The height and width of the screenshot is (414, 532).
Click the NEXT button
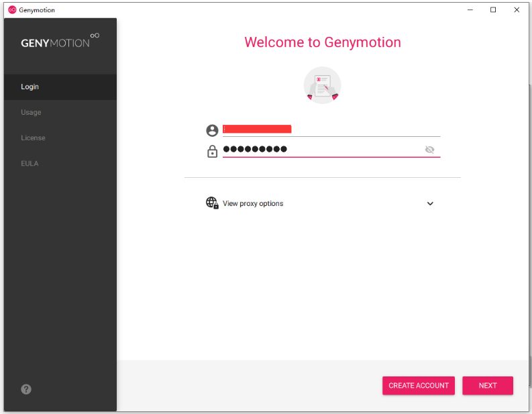pos(488,386)
